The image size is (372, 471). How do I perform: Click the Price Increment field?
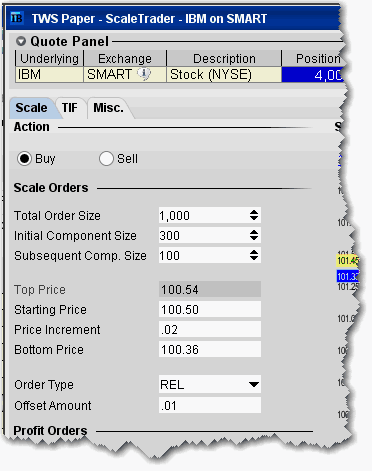click(x=210, y=329)
